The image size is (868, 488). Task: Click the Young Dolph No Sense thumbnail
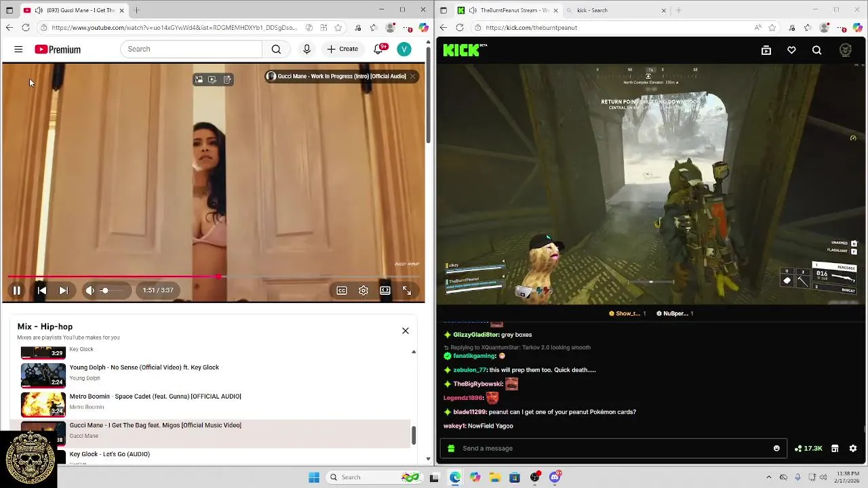pyautogui.click(x=43, y=375)
